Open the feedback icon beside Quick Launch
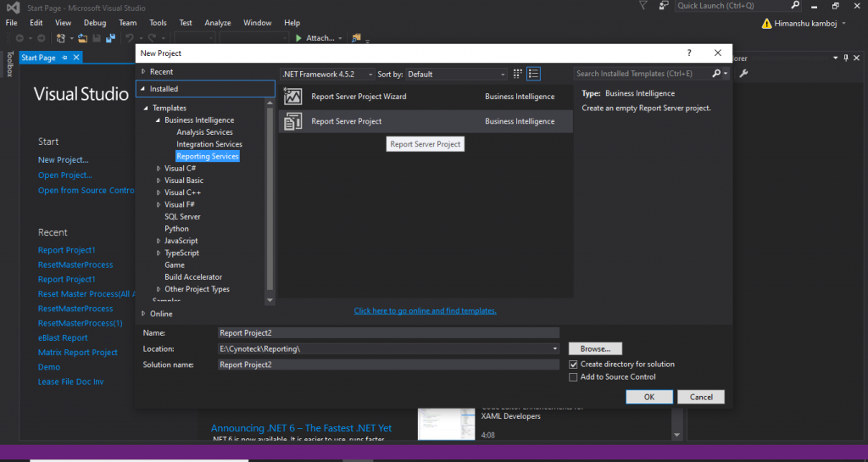868x462 pixels. [x=664, y=7]
